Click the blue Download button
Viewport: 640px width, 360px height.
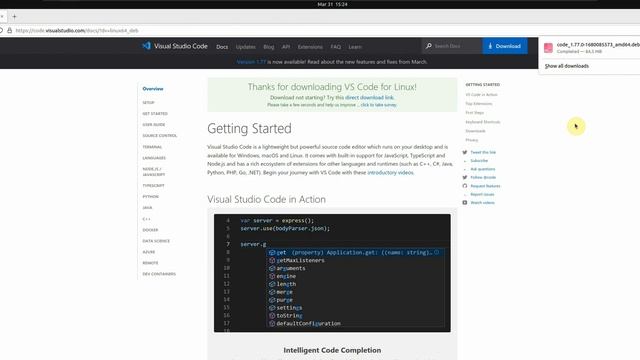pos(505,46)
